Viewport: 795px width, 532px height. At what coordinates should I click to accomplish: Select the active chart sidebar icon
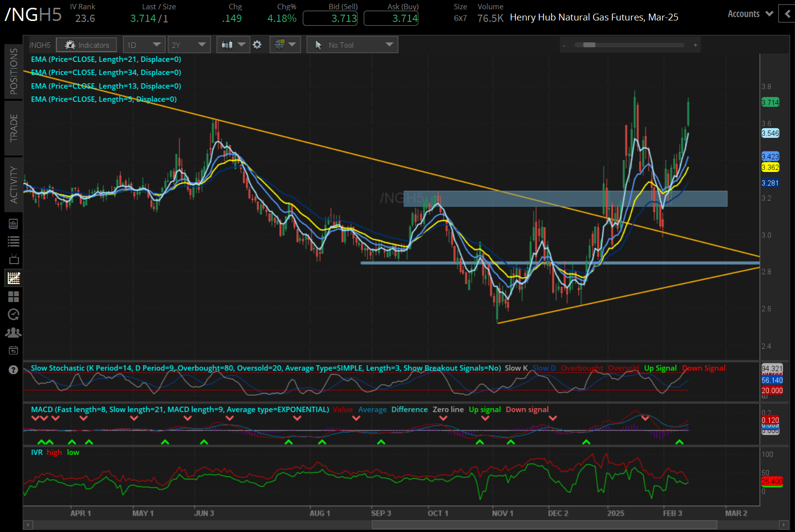[14, 278]
